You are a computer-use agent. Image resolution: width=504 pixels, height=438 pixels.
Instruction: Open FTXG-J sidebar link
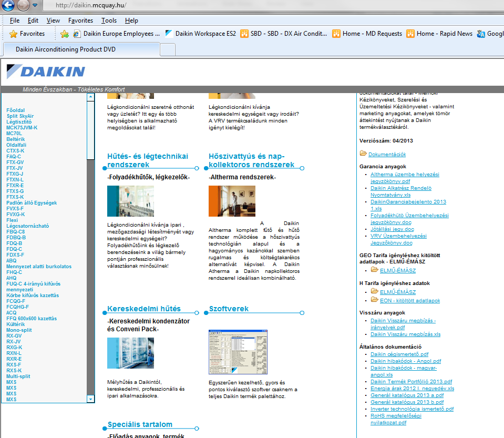pos(15,174)
